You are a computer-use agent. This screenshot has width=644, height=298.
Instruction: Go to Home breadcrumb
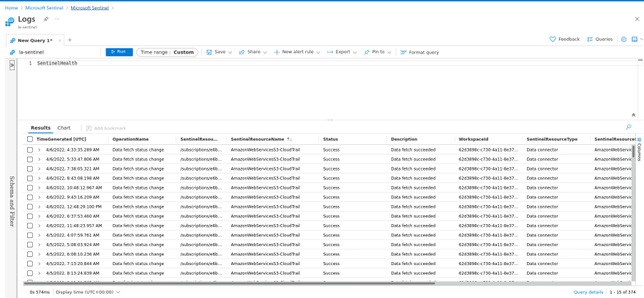(x=11, y=8)
